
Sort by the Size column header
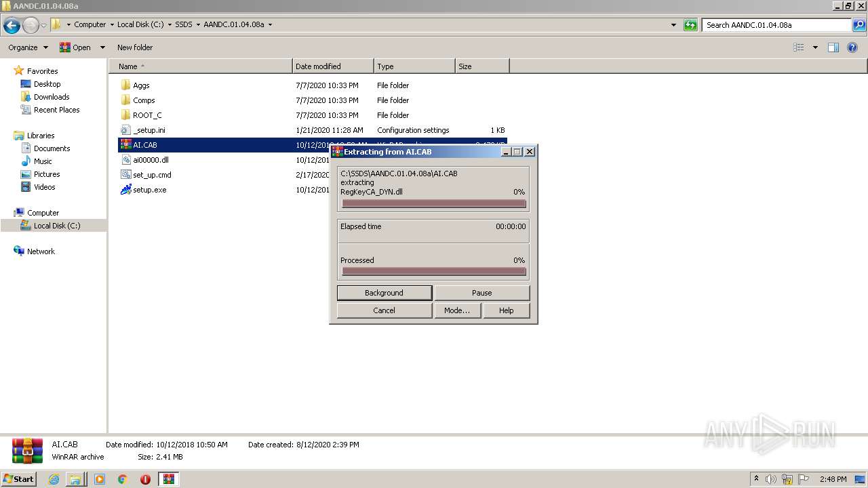482,66
